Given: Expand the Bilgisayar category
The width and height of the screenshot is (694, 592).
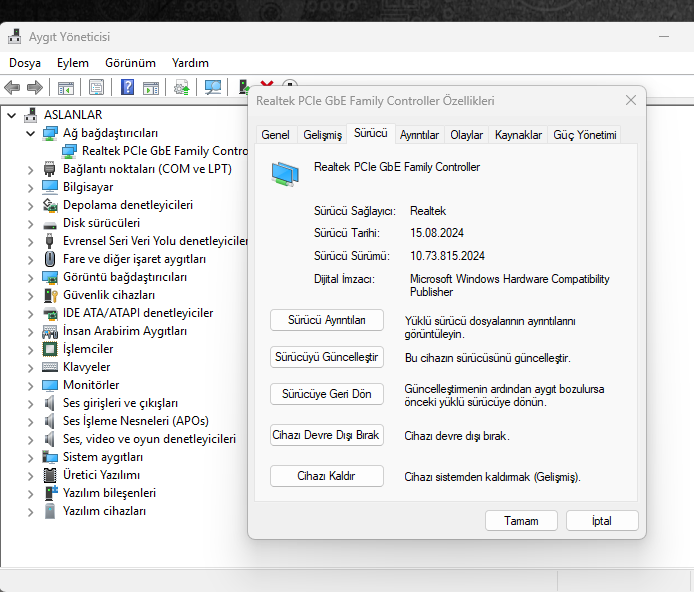Looking at the screenshot, I should tap(31, 188).
